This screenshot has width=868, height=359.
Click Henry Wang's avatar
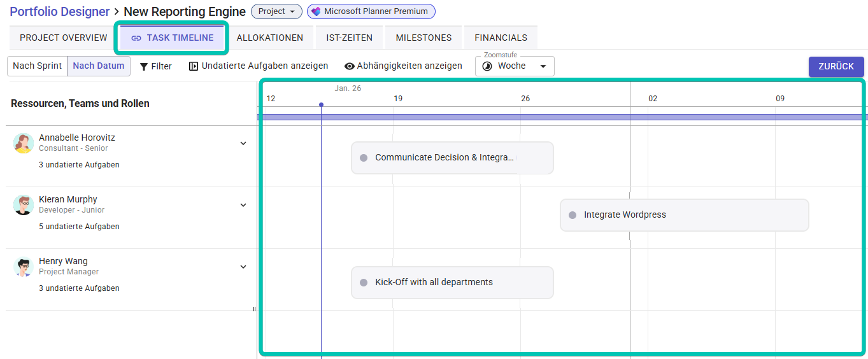[24, 267]
